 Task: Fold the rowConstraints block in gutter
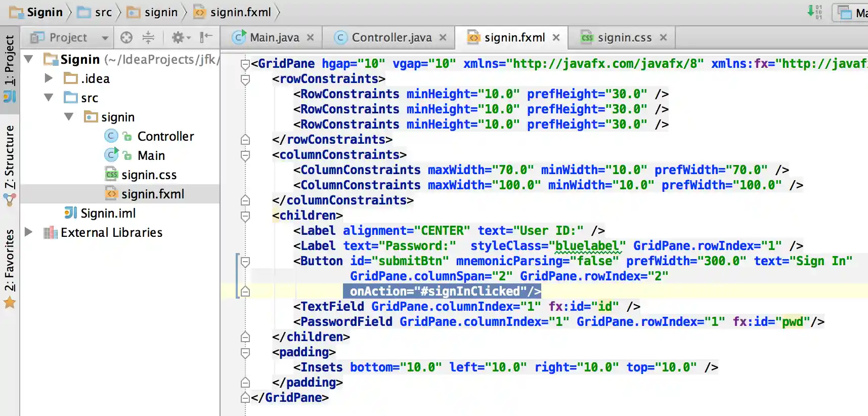point(245,79)
